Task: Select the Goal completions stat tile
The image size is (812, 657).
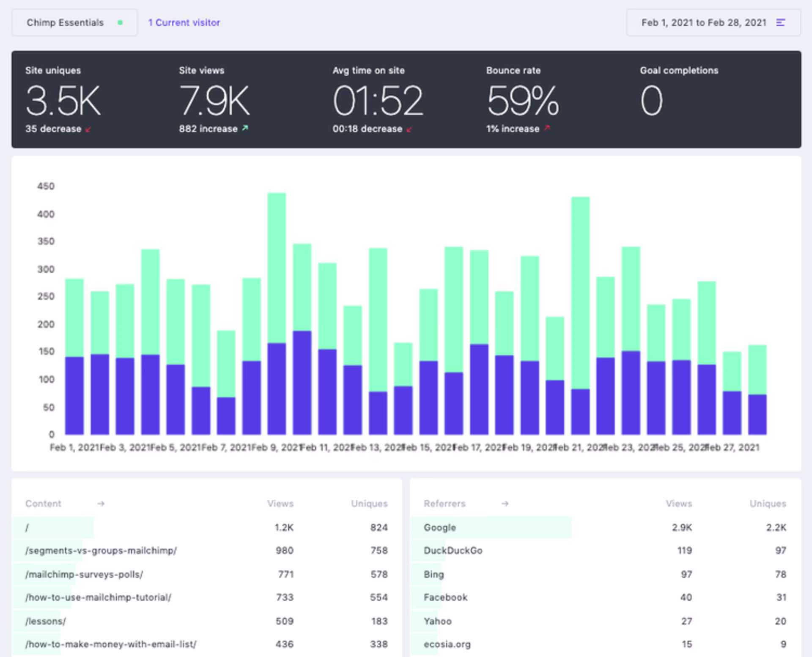Action: click(678, 100)
